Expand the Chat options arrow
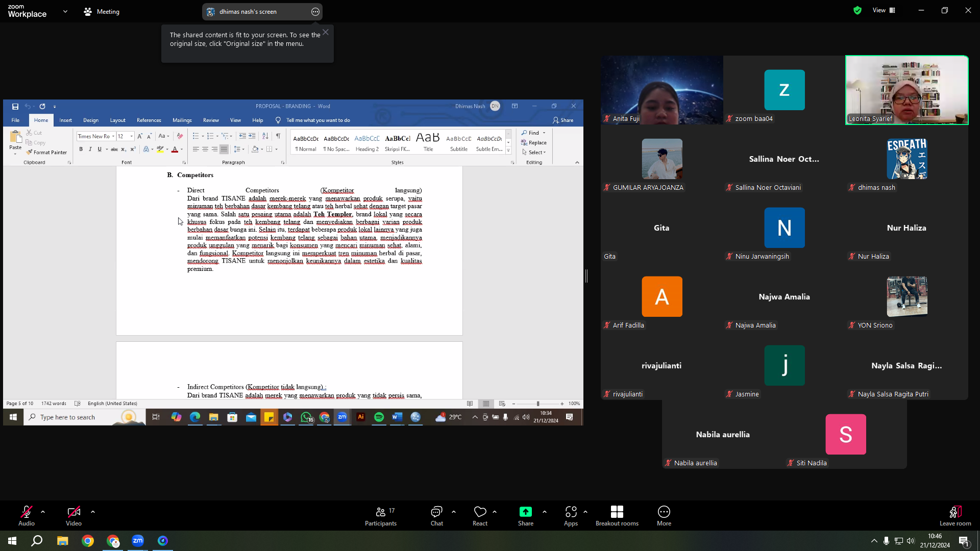The image size is (980, 551). pyautogui.click(x=454, y=511)
